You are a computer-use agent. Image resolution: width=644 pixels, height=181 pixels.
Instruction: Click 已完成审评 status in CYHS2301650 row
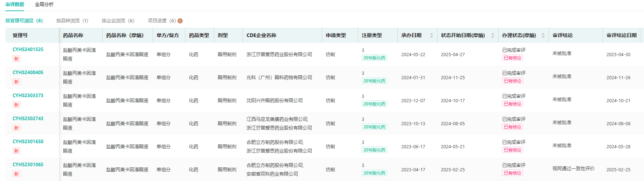tap(514, 142)
